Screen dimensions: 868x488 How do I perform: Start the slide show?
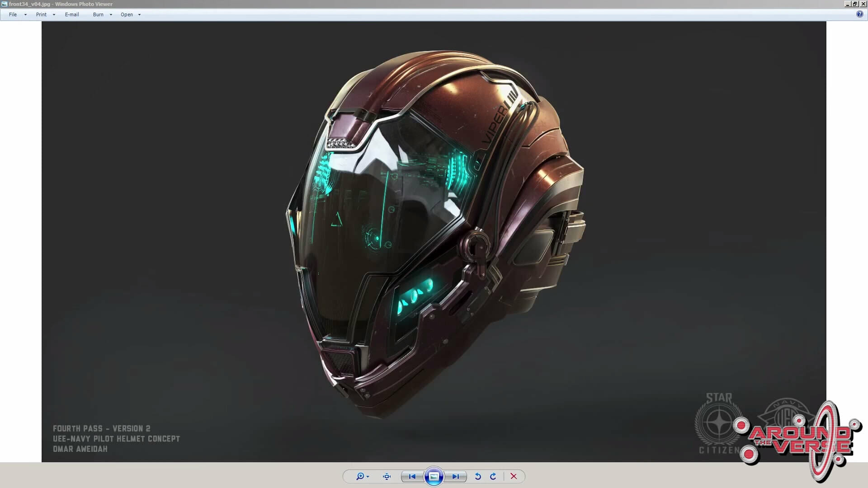(434, 476)
